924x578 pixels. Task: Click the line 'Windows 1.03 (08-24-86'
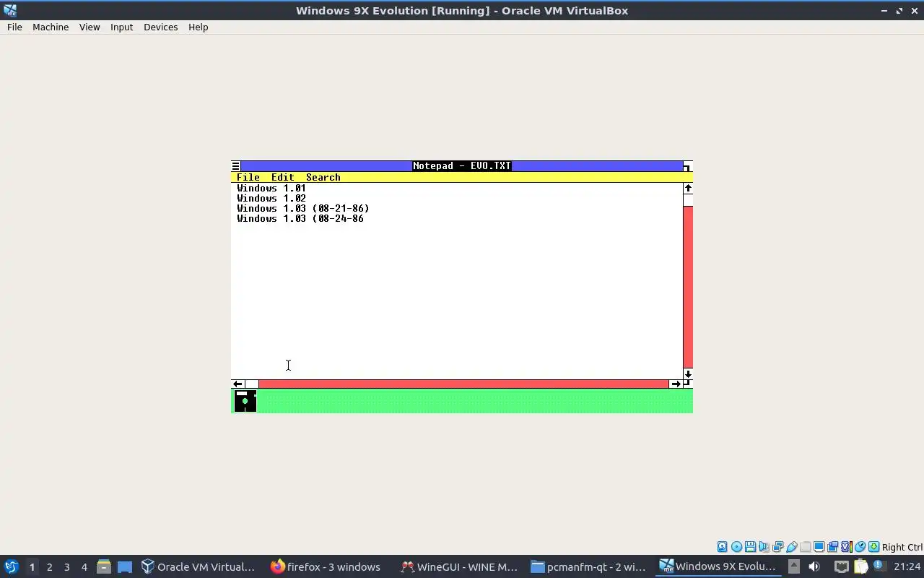tap(300, 218)
